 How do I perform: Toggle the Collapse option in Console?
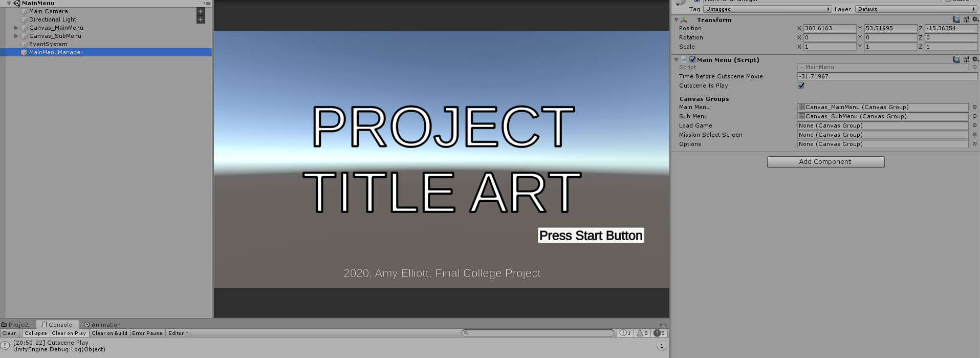(x=35, y=333)
